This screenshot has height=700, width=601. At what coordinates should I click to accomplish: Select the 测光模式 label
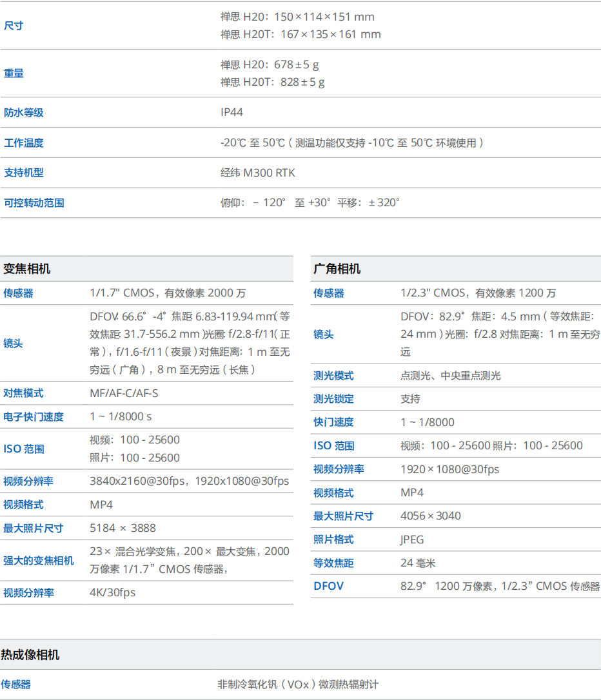pyautogui.click(x=333, y=376)
